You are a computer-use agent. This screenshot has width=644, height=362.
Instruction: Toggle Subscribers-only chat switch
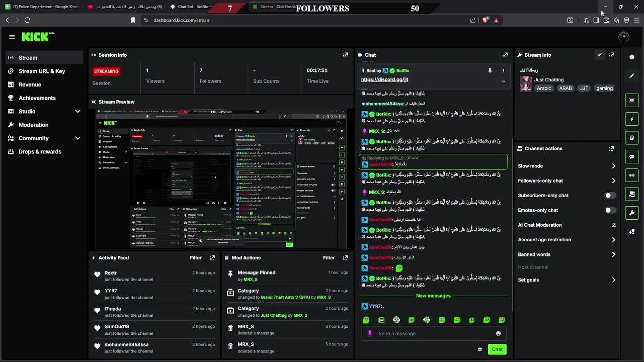point(610,196)
